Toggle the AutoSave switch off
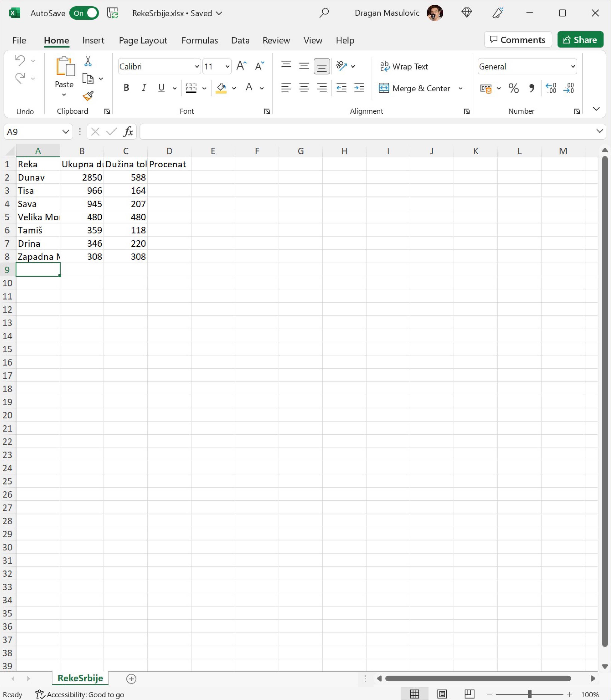611x700 pixels. (x=84, y=13)
